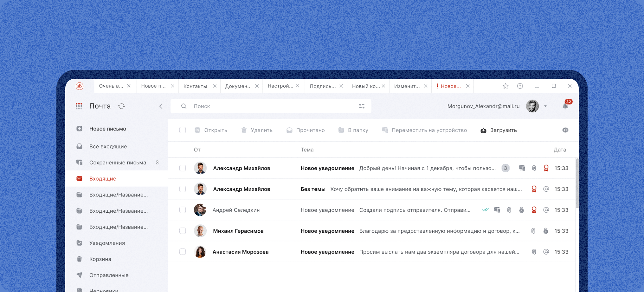Close the Очень в... tab
The width and height of the screenshot is (644, 292).
[x=129, y=86]
